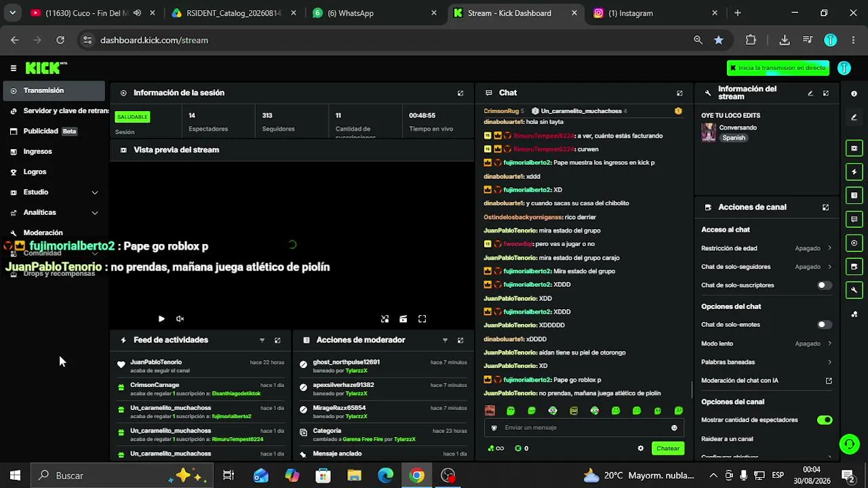Viewport: 868px width, 488px height.
Task: Pop out the Chat panel
Action: click(679, 93)
